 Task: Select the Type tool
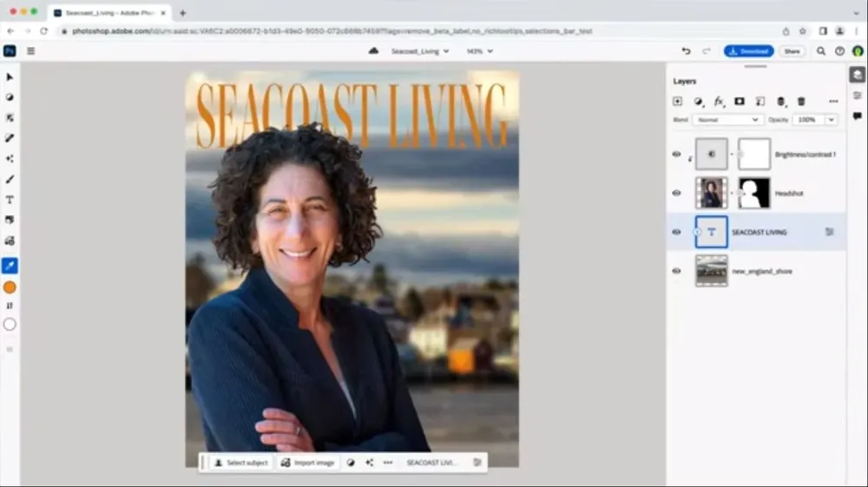[x=10, y=200]
